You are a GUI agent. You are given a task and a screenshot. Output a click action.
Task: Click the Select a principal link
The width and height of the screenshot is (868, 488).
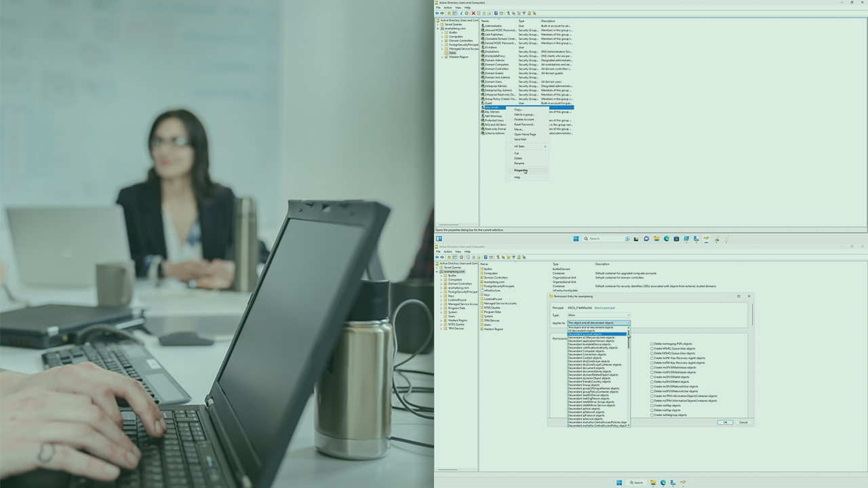604,308
